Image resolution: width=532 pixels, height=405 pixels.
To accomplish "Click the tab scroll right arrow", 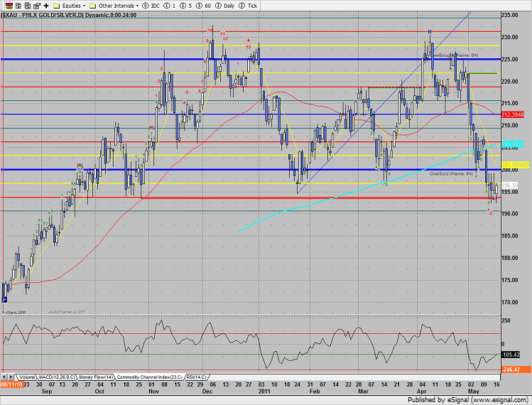I will pos(11,377).
